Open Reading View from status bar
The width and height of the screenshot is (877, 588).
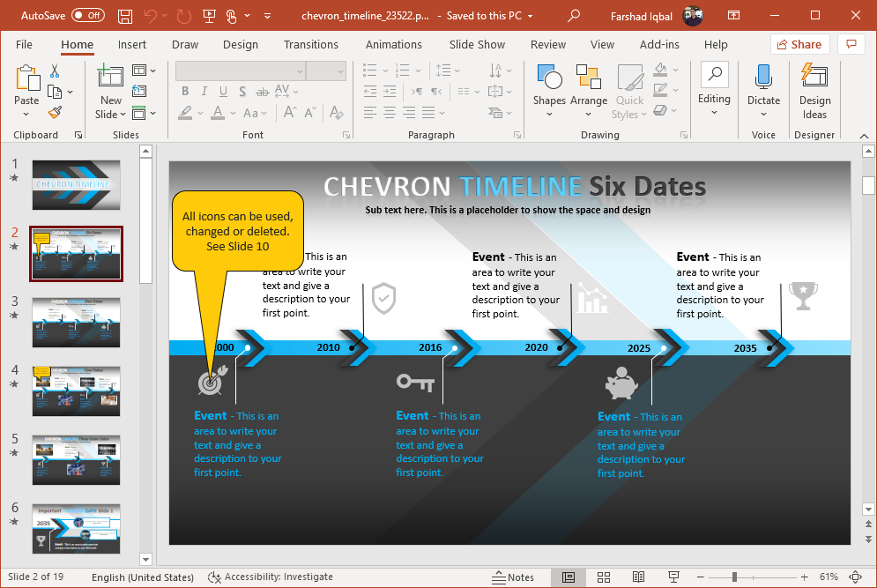pyautogui.click(x=638, y=577)
